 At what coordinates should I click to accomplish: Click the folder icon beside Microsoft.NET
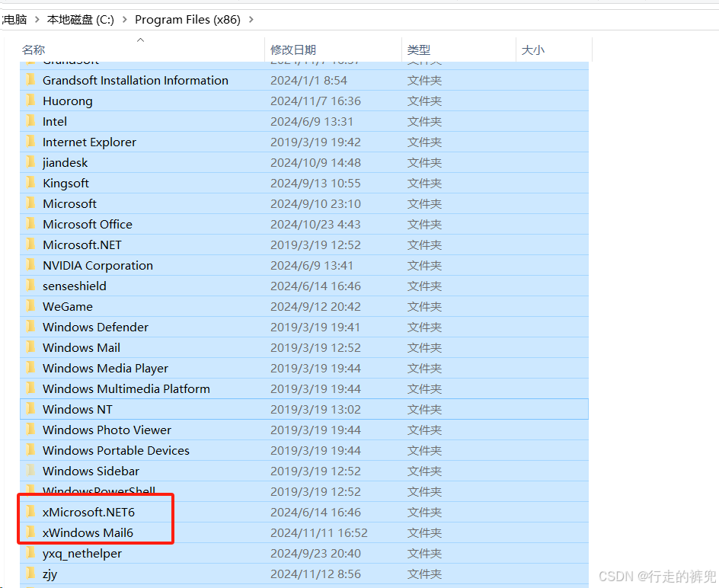[30, 244]
